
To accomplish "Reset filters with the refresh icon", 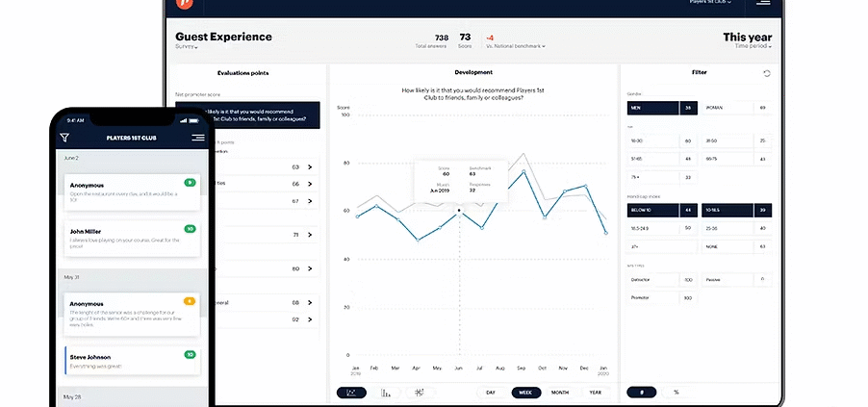I will tap(767, 73).
